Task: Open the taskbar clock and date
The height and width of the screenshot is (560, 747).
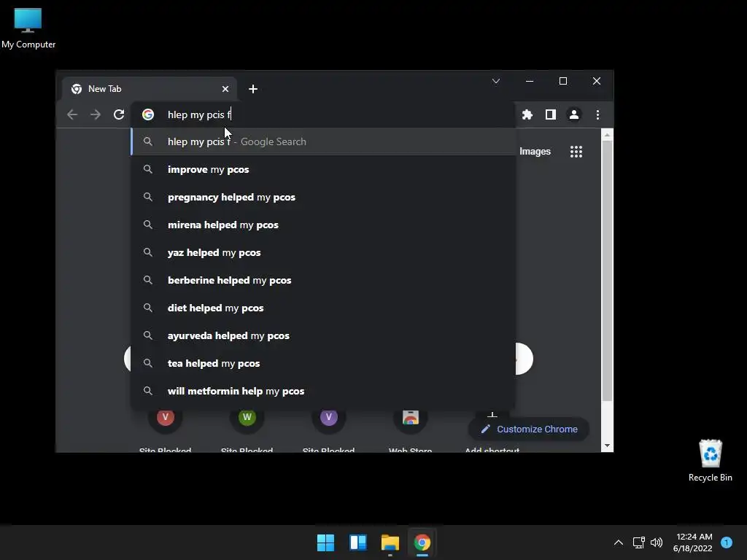Action: tap(693, 542)
